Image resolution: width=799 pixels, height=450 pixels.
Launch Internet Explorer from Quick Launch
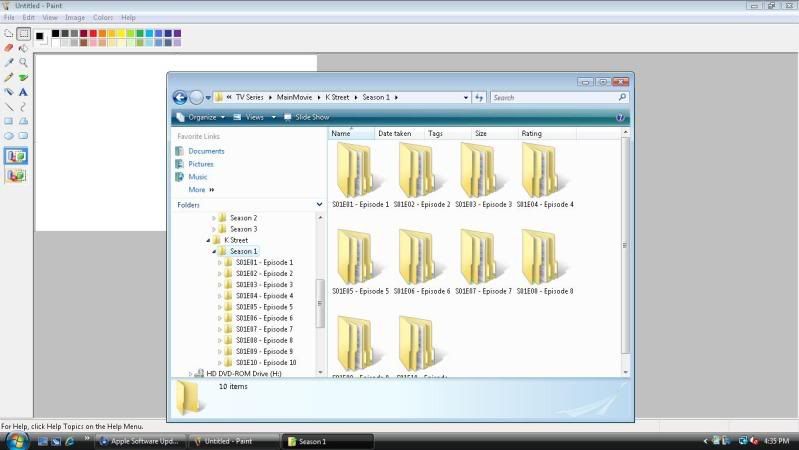(x=69, y=441)
